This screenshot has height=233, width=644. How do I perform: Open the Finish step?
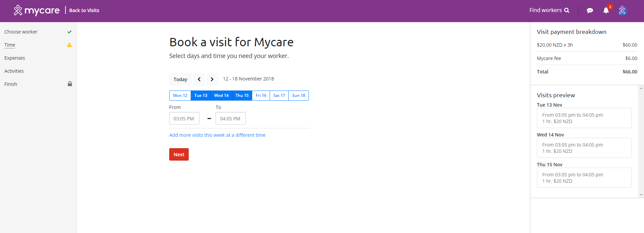(11, 84)
